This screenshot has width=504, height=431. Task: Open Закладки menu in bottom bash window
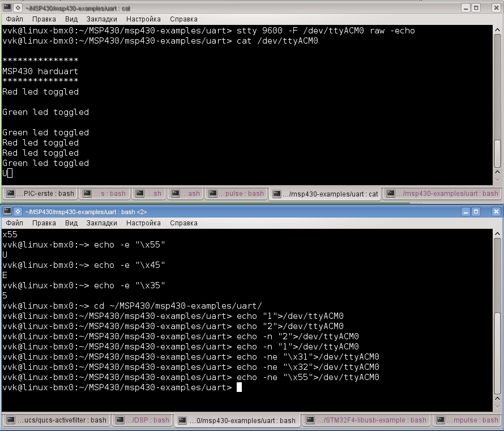[101, 223]
